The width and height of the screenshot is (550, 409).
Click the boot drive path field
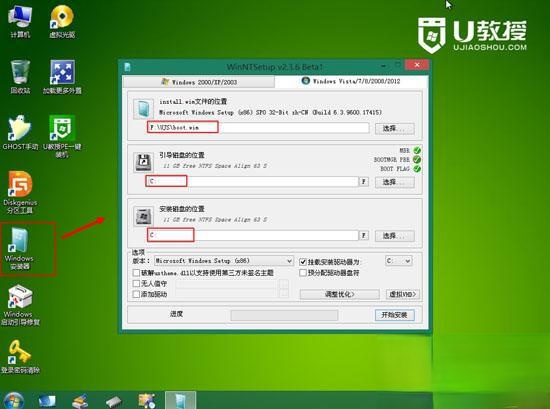click(x=253, y=181)
